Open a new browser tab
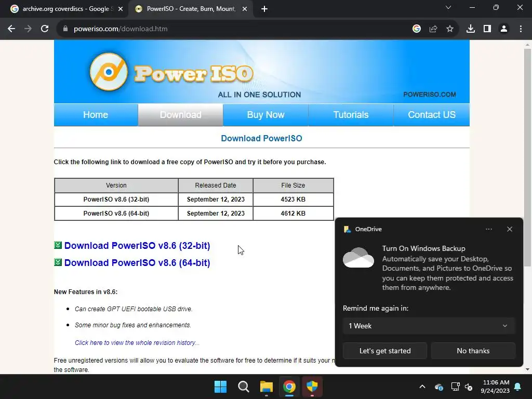The height and width of the screenshot is (399, 532). (264, 9)
